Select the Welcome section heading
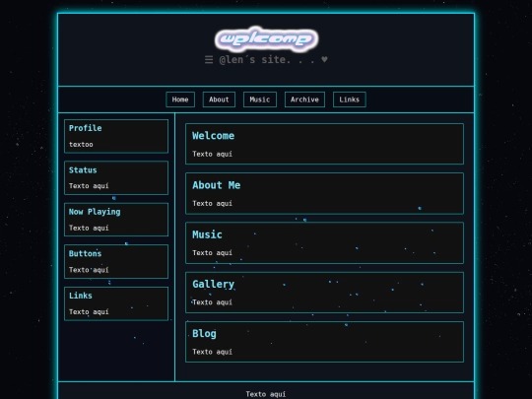The width and height of the screenshot is (532, 399). (x=213, y=136)
